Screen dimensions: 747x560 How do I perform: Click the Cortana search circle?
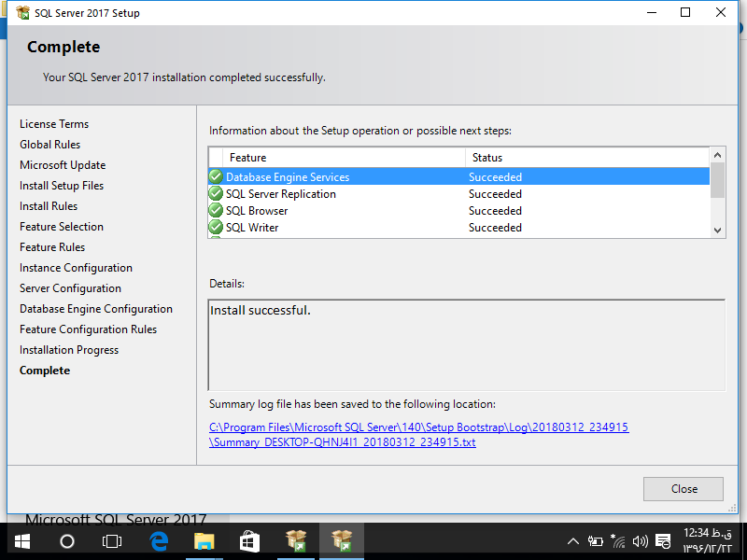pos(67,540)
